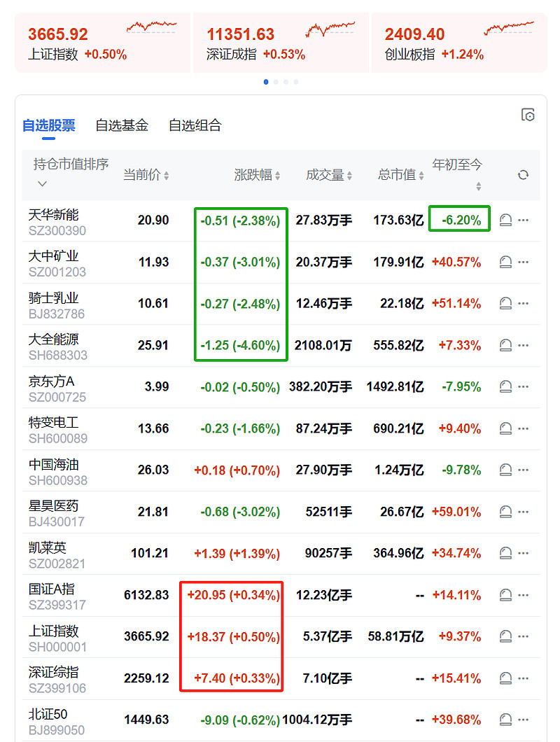Open index 北证50 BJ899050

tap(57, 722)
